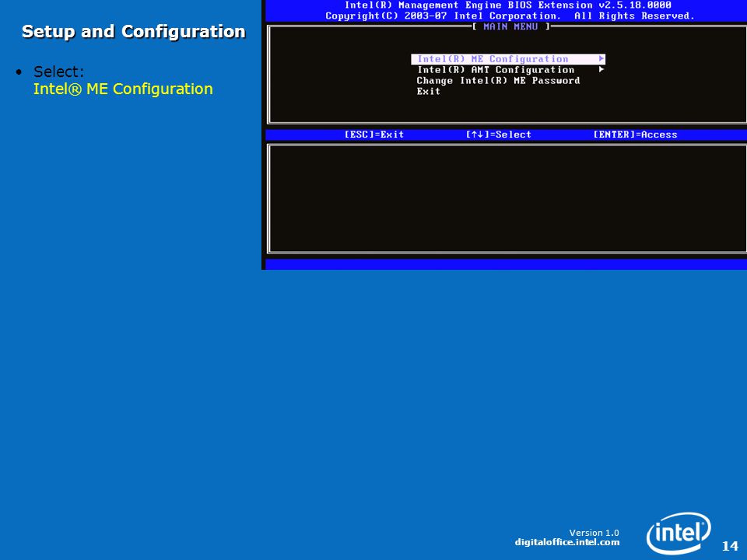
Task: Click the Management Engine BIOS Extension version header
Action: pos(508,5)
